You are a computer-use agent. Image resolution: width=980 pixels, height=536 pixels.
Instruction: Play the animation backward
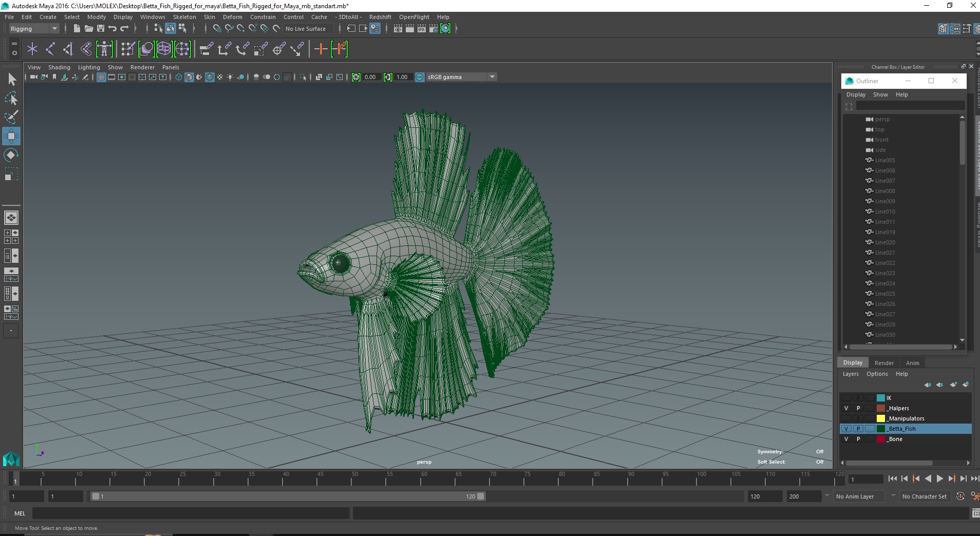[928, 478]
